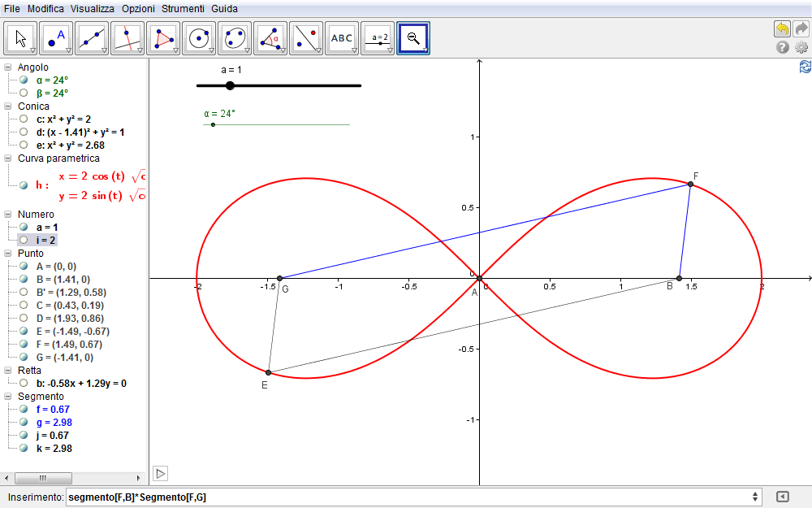Image resolution: width=812 pixels, height=508 pixels.
Task: Choose the Line through two points tool
Action: [x=92, y=38]
